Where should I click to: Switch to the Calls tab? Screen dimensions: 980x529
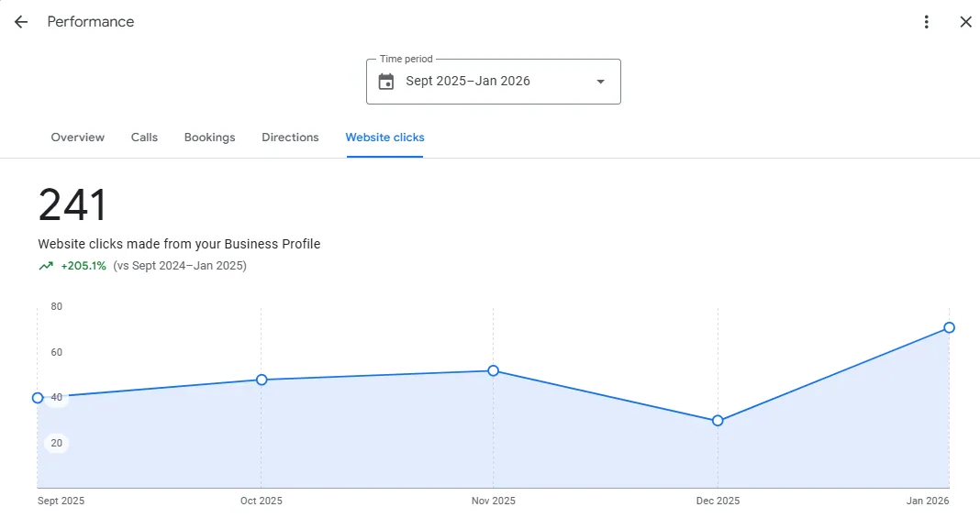[x=144, y=138]
